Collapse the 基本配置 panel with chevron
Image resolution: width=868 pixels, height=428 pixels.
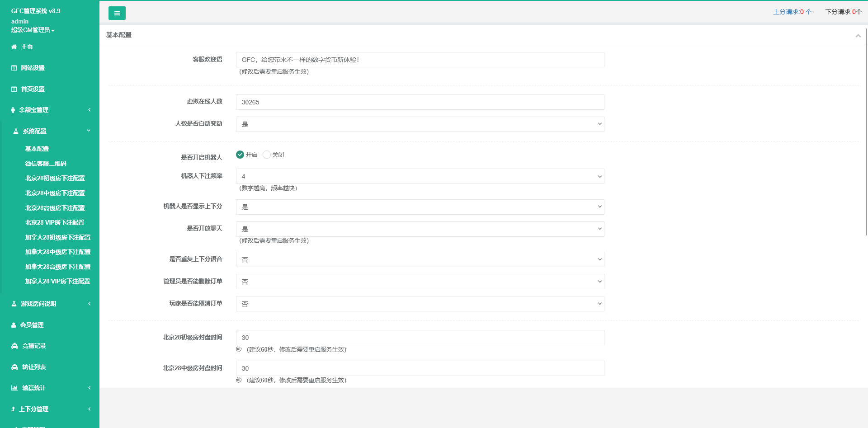pos(858,36)
